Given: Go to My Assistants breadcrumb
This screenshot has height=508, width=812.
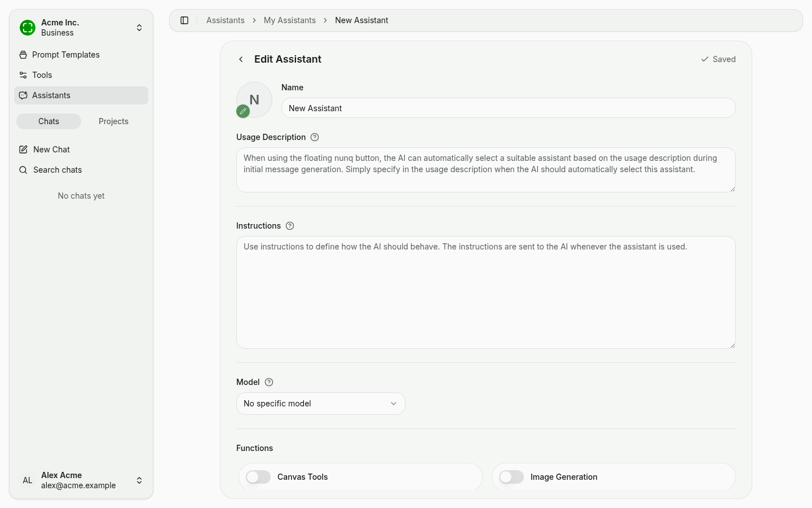Looking at the screenshot, I should (x=290, y=20).
